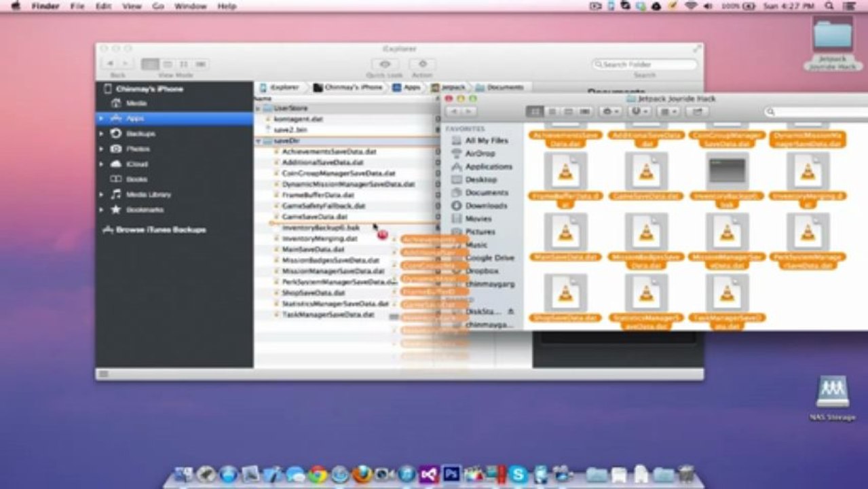Switch iExplorer to cover flow view mode
Screen dimensions: 868x489
pyautogui.click(x=200, y=64)
